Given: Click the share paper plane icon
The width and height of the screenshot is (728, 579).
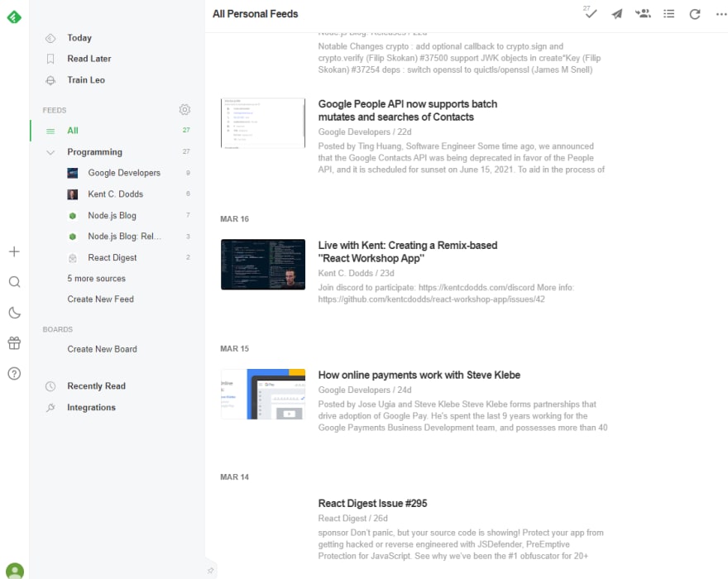Looking at the screenshot, I should click(x=616, y=14).
